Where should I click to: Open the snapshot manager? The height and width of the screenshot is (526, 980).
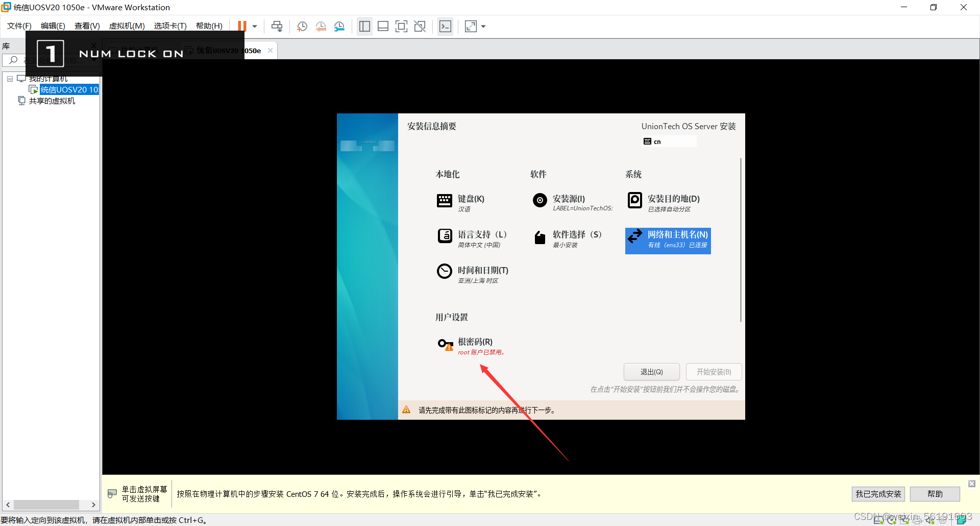pyautogui.click(x=339, y=26)
